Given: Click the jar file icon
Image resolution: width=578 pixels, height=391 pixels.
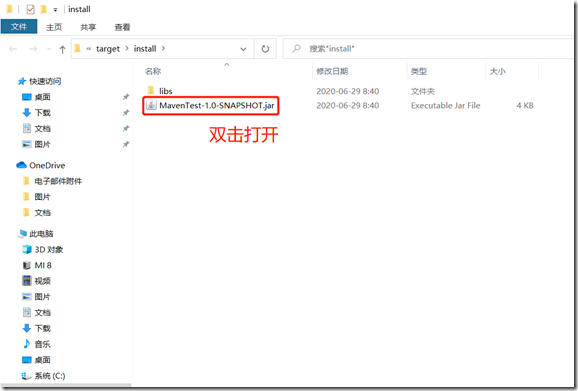Looking at the screenshot, I should tap(151, 105).
